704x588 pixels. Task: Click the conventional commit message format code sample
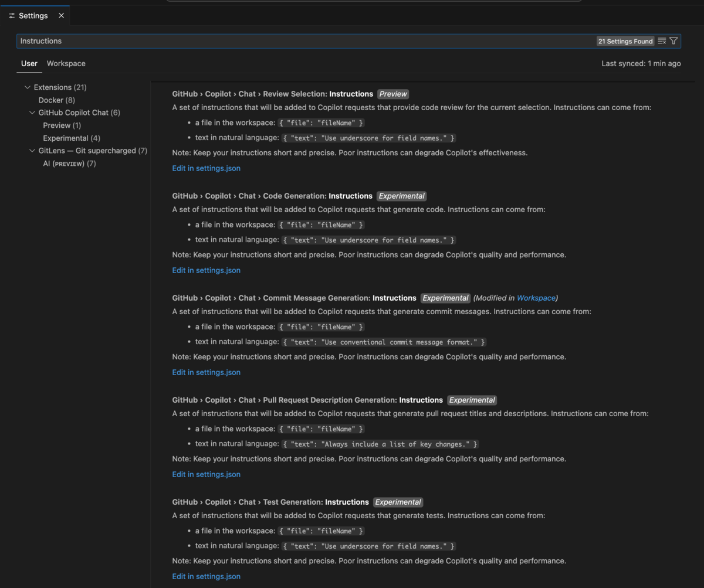coord(384,342)
